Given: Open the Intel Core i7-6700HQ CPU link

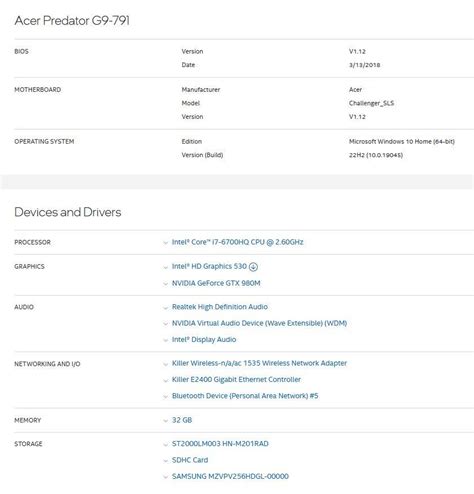Looking at the screenshot, I should 238,242.
